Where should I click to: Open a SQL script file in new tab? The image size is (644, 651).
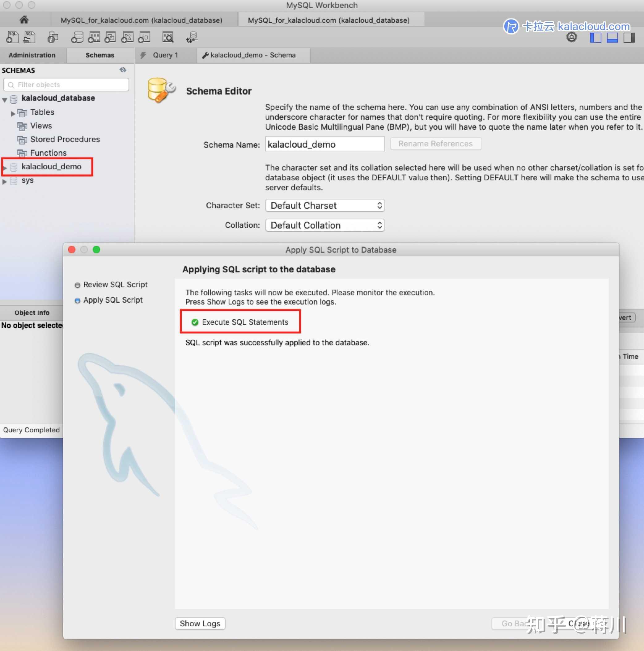tap(30, 37)
